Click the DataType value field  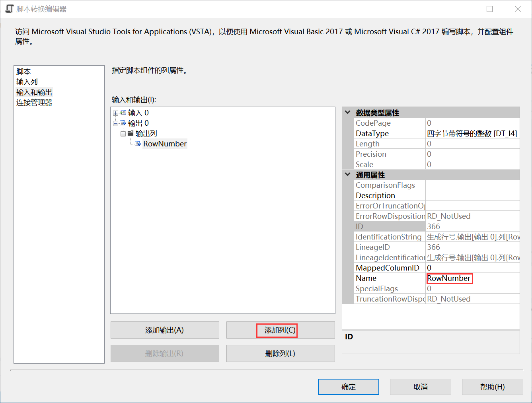[x=473, y=133]
